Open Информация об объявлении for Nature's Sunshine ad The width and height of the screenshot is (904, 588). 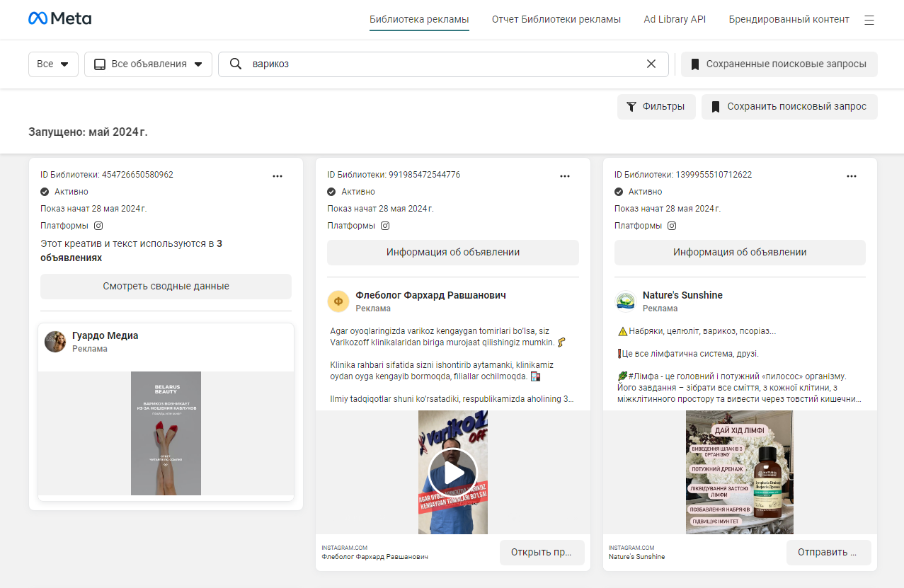[740, 253]
